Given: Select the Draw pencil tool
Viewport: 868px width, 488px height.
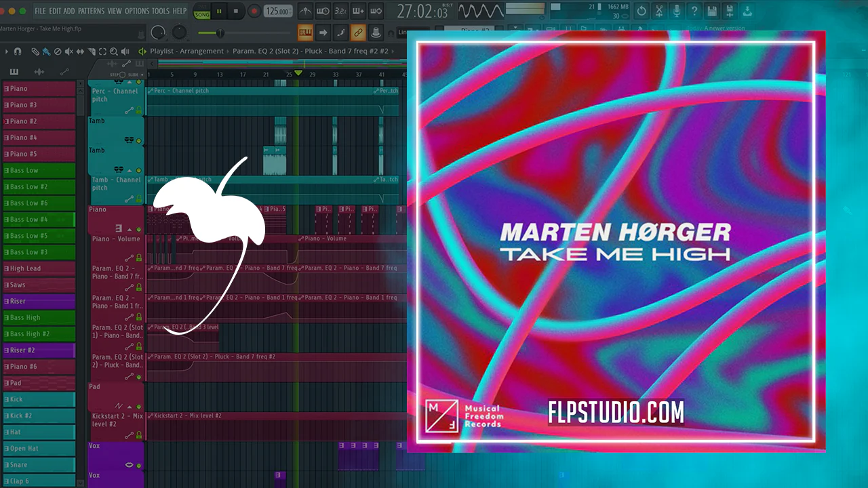Looking at the screenshot, I should coord(35,52).
